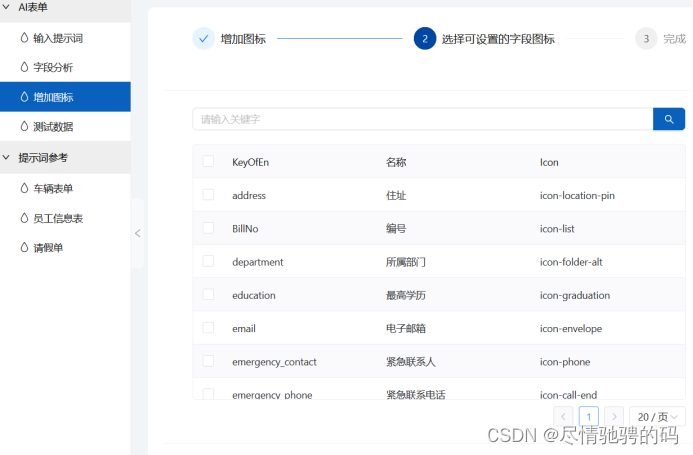Click the icon-call-end cell
693x455 pixels.
coord(568,394)
